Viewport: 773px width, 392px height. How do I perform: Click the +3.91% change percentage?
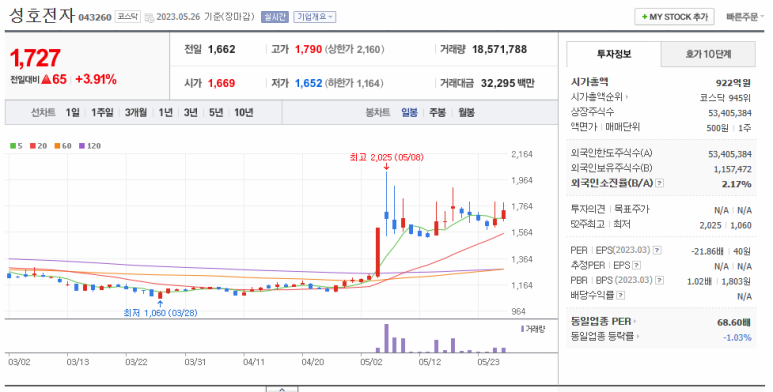(96, 79)
